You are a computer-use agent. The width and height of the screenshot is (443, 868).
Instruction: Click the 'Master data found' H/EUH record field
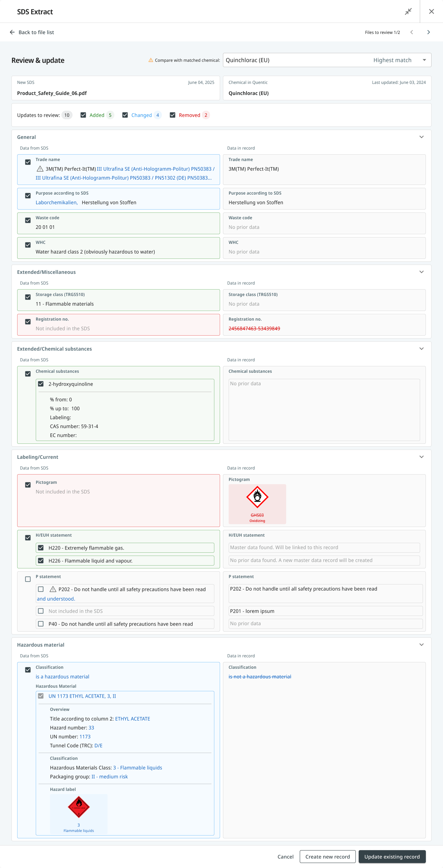(x=324, y=547)
